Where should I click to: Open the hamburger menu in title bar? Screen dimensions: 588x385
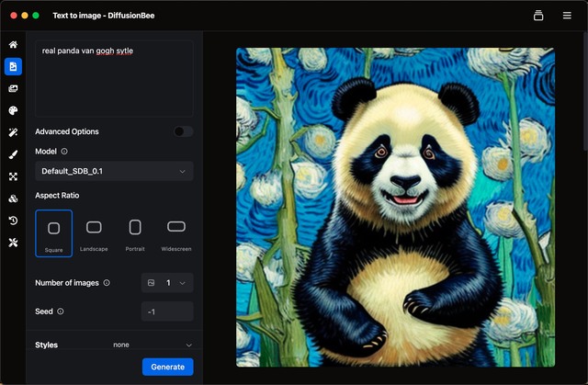567,16
